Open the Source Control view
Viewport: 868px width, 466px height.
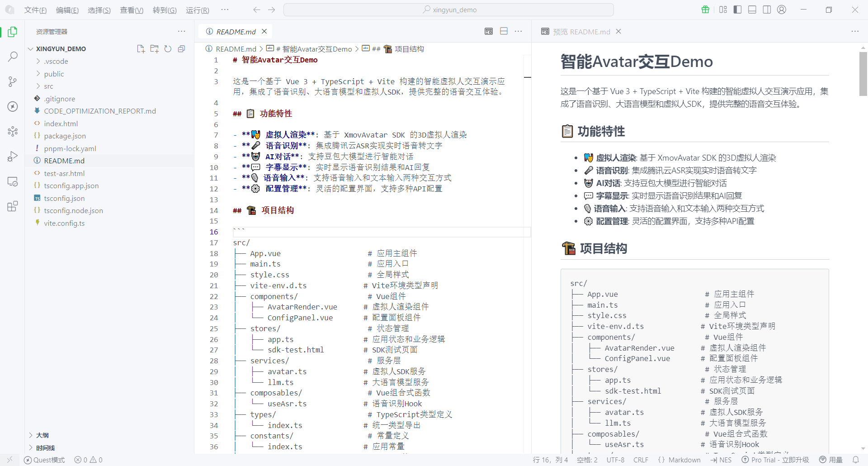(x=13, y=81)
